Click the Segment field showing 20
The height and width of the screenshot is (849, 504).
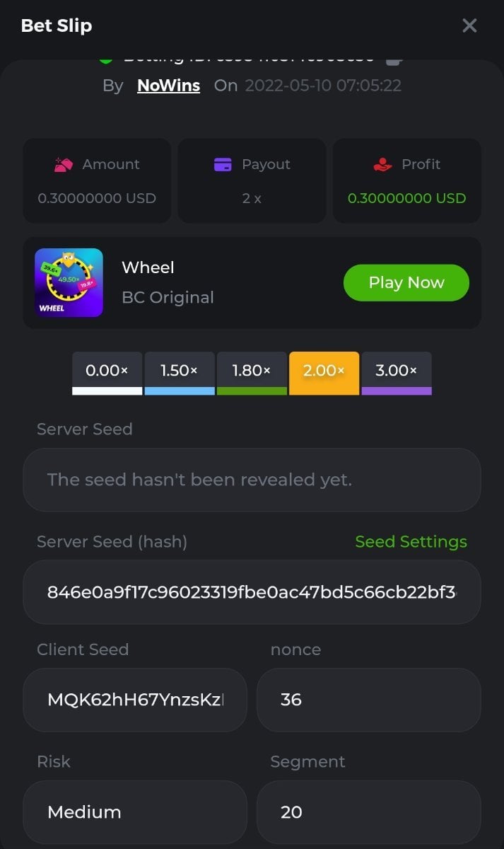pos(368,812)
